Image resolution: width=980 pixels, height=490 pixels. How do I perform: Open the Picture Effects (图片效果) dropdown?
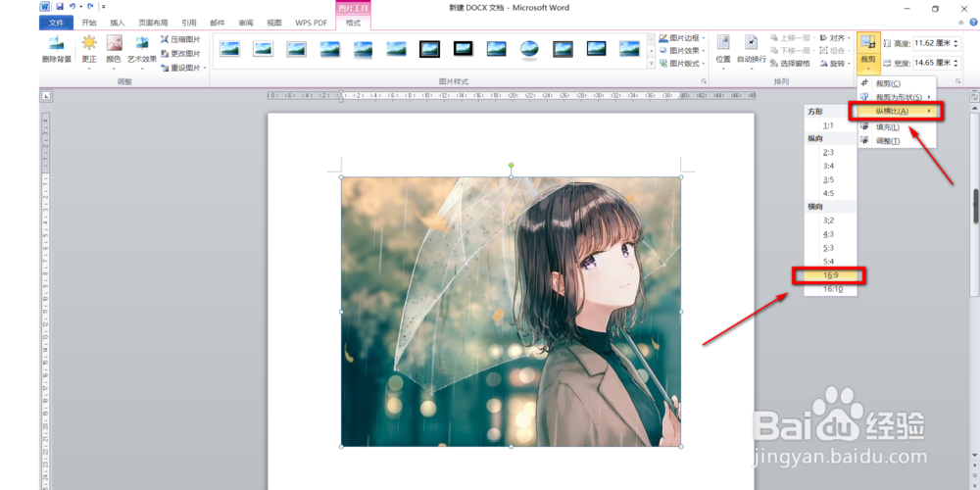(x=682, y=51)
